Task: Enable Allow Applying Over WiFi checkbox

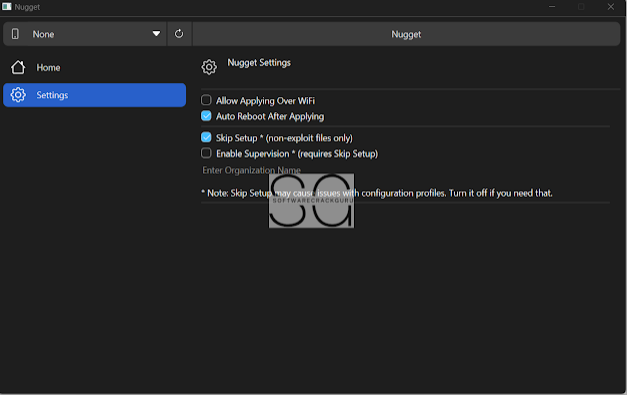Action: pos(206,100)
